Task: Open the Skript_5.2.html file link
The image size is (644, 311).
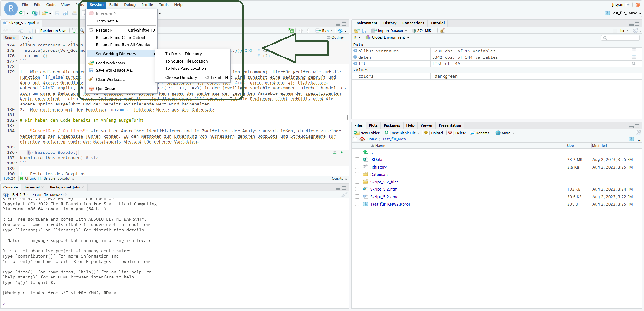Action: click(384, 189)
